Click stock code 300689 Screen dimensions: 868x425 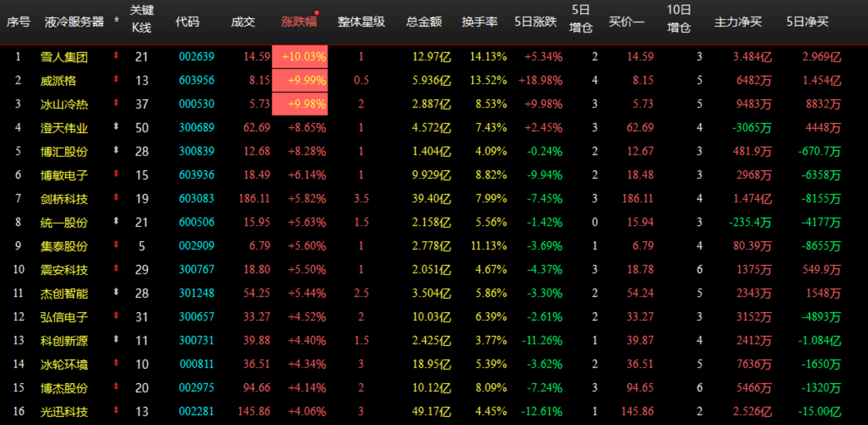click(197, 128)
